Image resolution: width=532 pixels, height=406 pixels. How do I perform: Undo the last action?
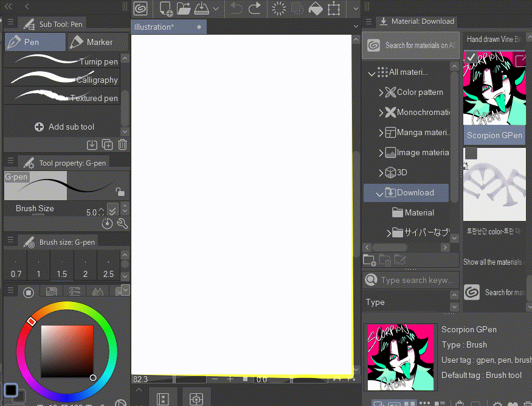(x=237, y=9)
